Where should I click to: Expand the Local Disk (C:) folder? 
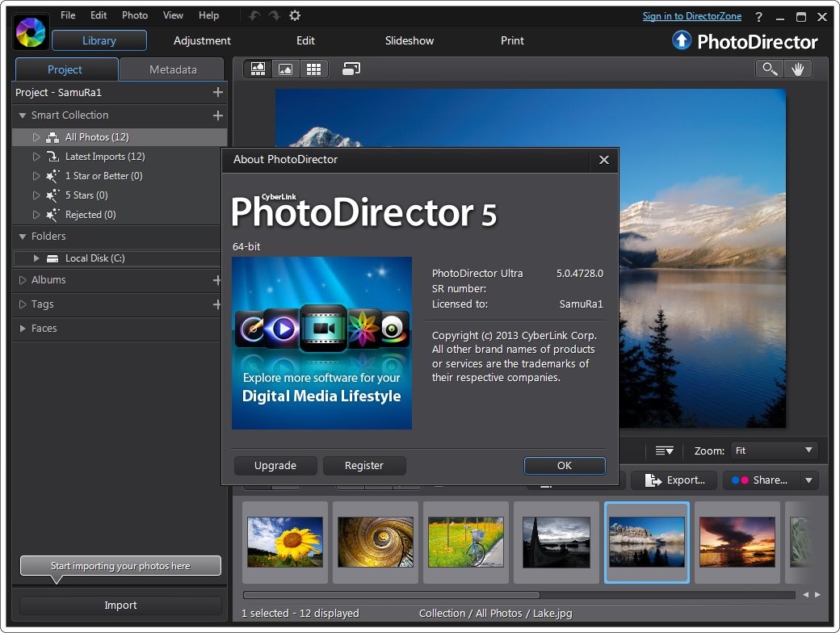tap(36, 258)
